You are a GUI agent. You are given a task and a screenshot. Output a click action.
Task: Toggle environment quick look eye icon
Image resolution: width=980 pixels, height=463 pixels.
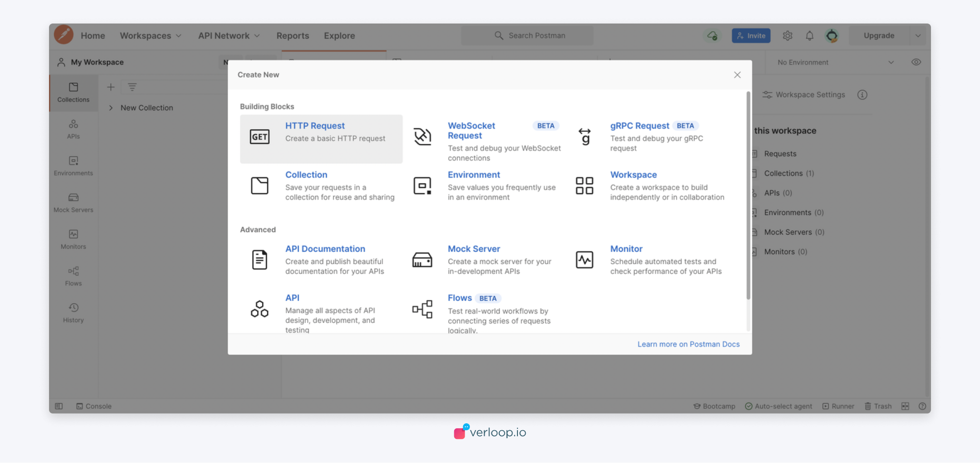click(x=916, y=62)
